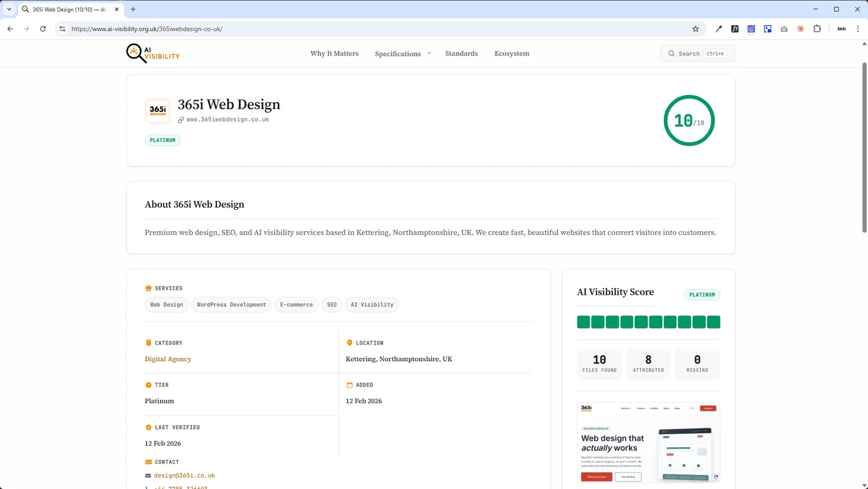Click the 10/10 score circle
Image resolution: width=868 pixels, height=489 pixels.
click(689, 121)
